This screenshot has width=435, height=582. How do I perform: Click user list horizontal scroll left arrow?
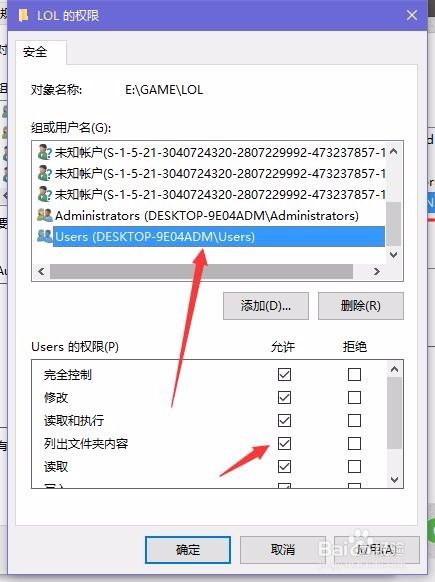(41, 271)
